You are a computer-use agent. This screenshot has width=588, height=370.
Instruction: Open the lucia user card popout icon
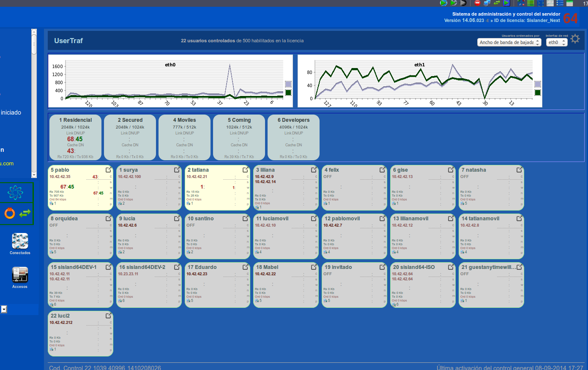[x=177, y=218]
